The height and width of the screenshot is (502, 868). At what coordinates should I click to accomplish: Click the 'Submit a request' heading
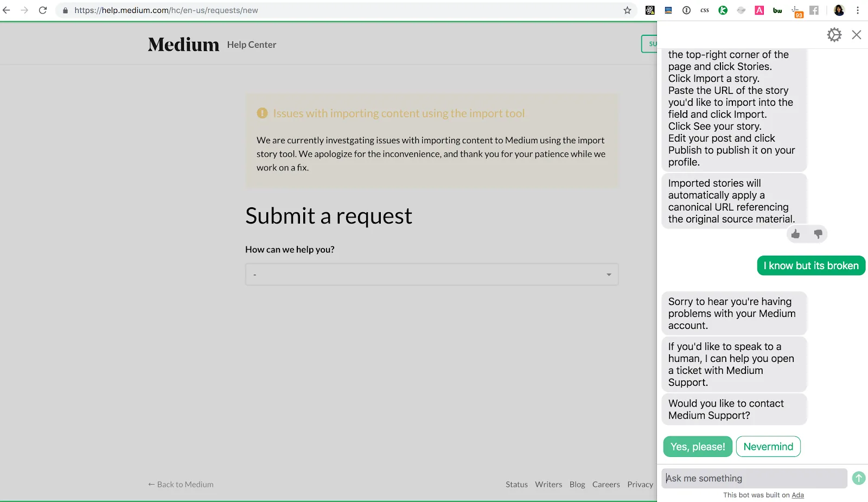pyautogui.click(x=329, y=216)
